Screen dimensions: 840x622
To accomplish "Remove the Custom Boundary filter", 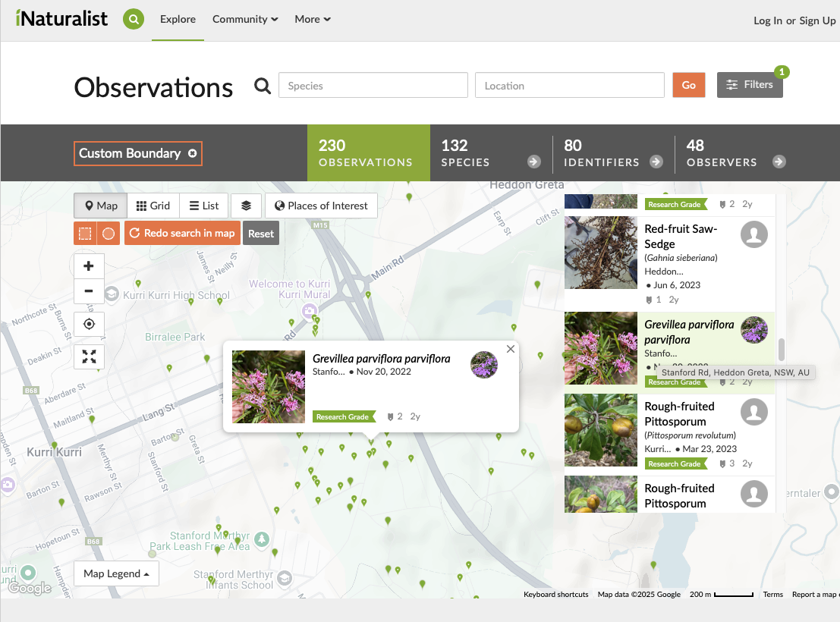I will (193, 153).
